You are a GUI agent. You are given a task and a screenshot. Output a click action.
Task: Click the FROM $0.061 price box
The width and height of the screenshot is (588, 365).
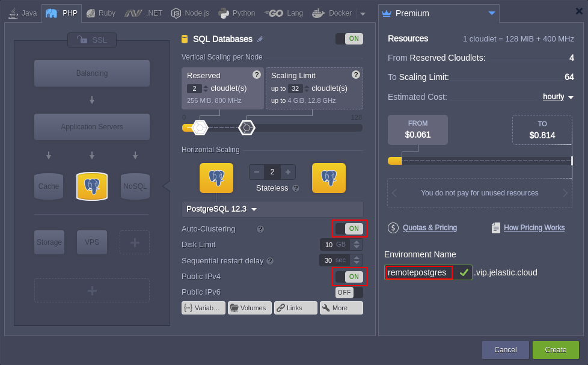coord(418,130)
